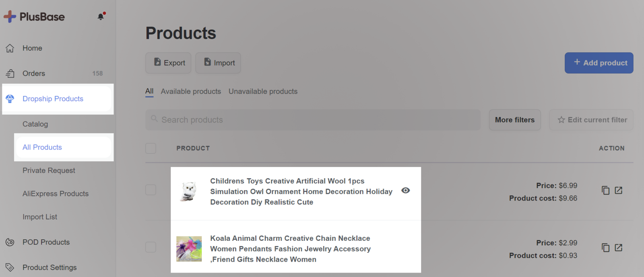Switch to Unavailable products tab
Image resolution: width=644 pixels, height=277 pixels.
(263, 92)
